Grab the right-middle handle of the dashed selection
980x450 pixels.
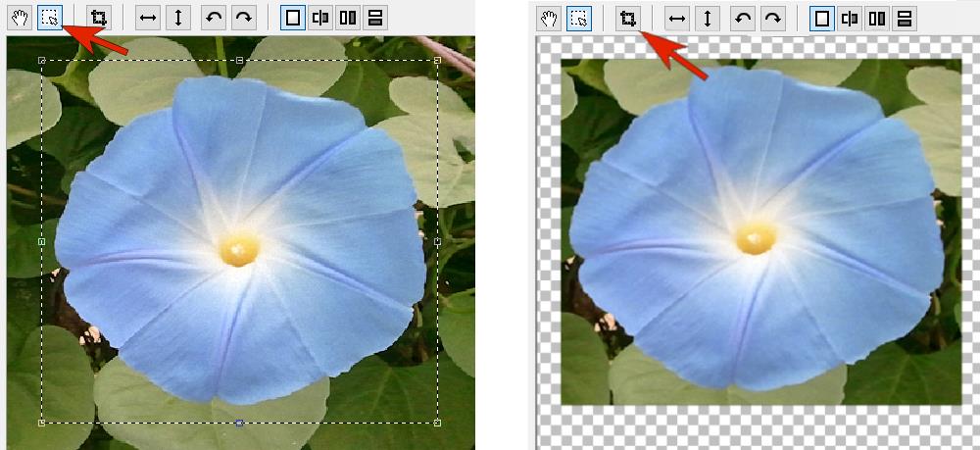coord(437,241)
